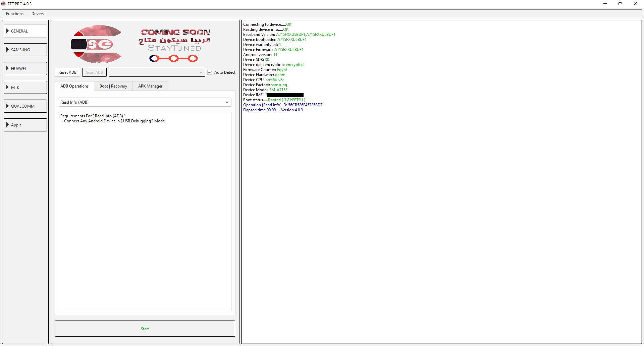This screenshot has height=346, width=644.
Task: Click the Coming Soon banner image
Action: click(174, 45)
